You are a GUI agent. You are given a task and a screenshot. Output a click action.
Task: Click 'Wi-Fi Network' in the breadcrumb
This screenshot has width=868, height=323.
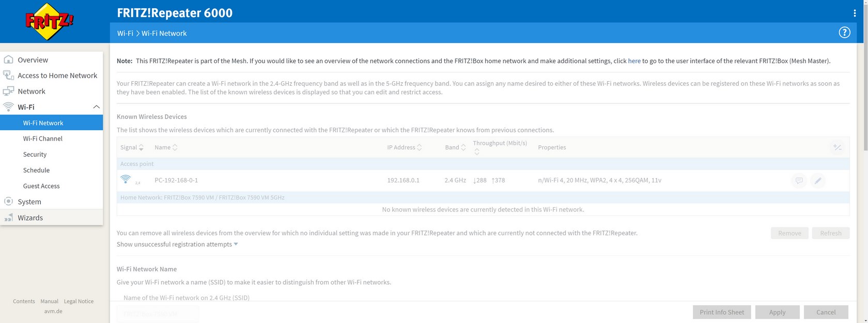[164, 33]
